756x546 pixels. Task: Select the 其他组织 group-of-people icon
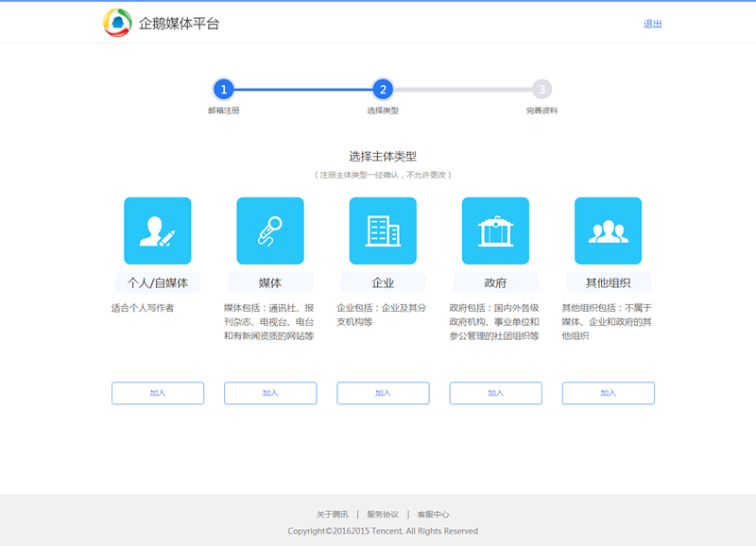click(x=607, y=230)
